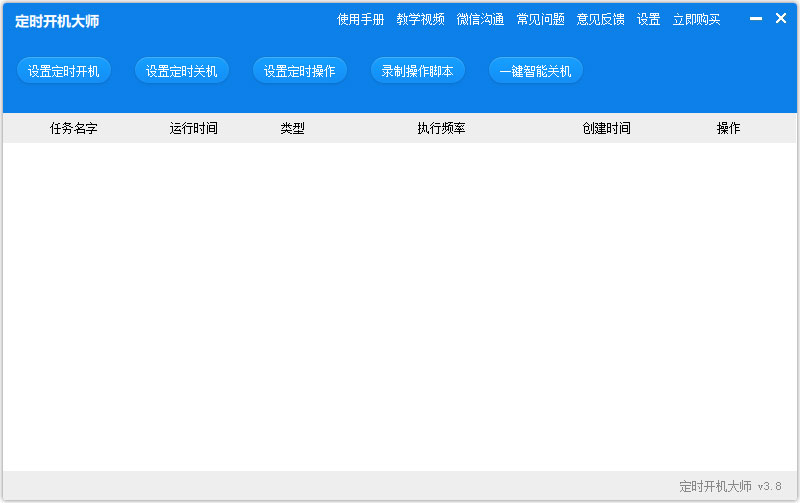Click the 创建时间 column header

[606, 129]
